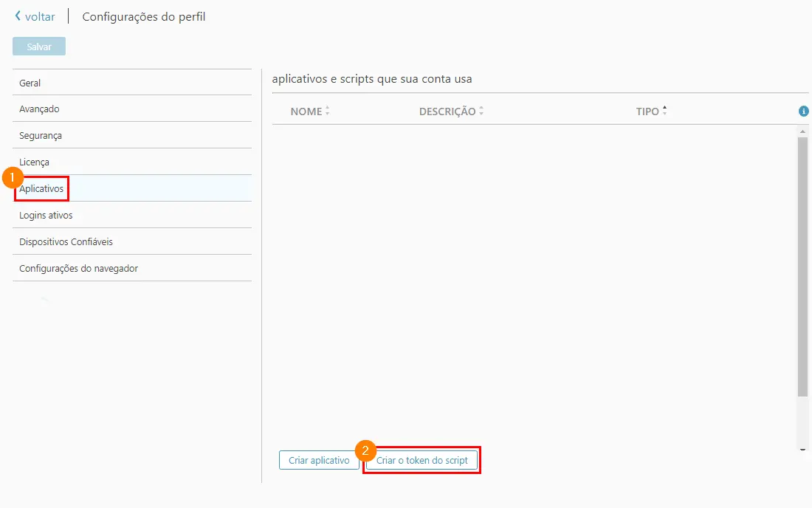Screen dimensions: 812x508
Task: Click the 'aplicativos e scripts que sua conta usa' heading
Action: point(372,79)
